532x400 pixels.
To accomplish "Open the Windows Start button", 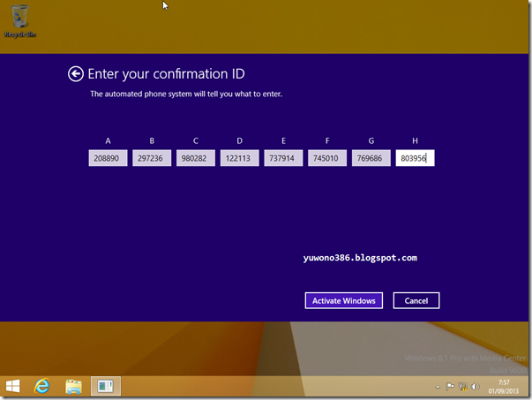I will tap(13, 386).
